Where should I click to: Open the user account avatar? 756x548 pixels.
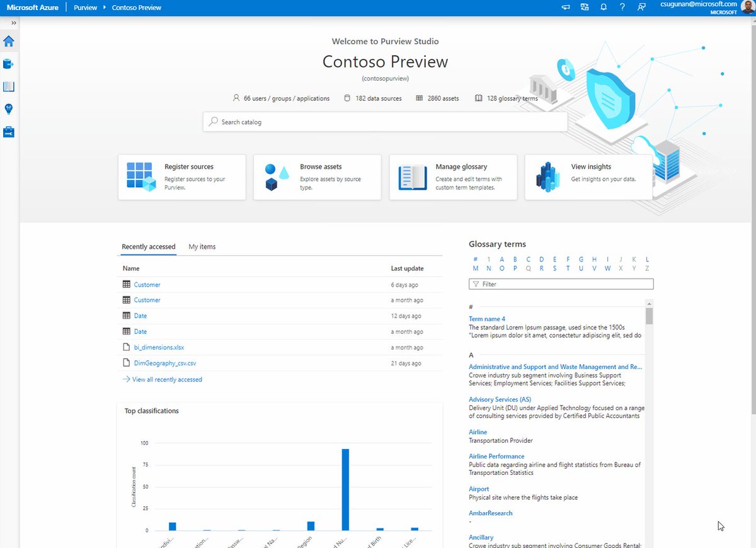[748, 8]
